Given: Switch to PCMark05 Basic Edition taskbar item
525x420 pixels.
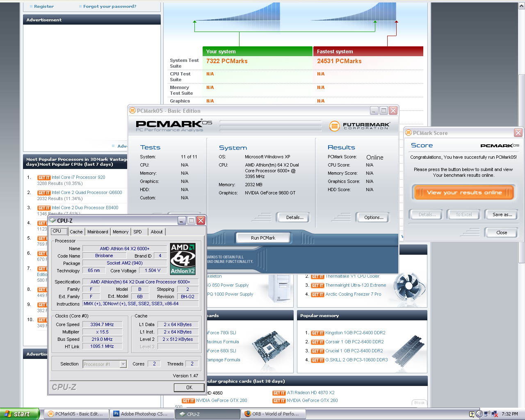Looking at the screenshot, I should [x=76, y=414].
